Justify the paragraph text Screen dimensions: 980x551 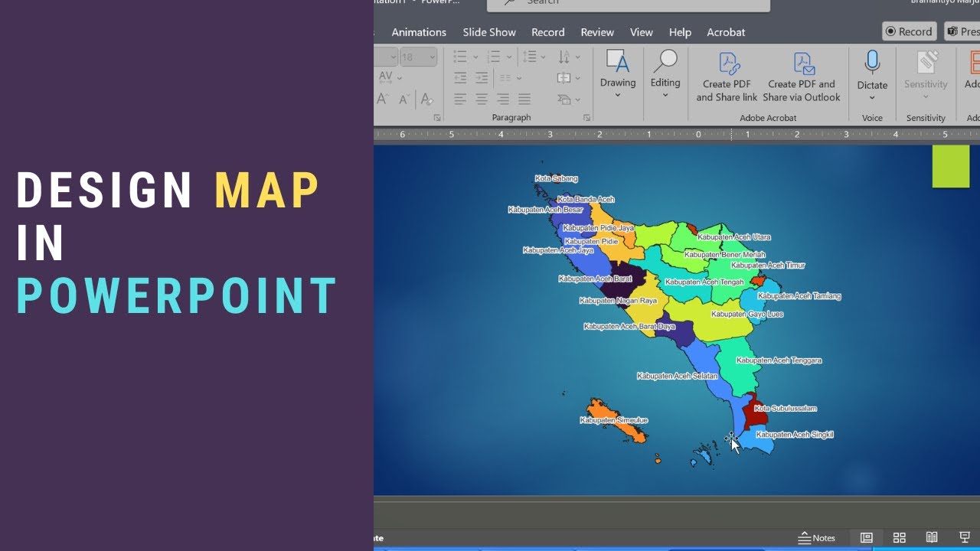[524, 99]
